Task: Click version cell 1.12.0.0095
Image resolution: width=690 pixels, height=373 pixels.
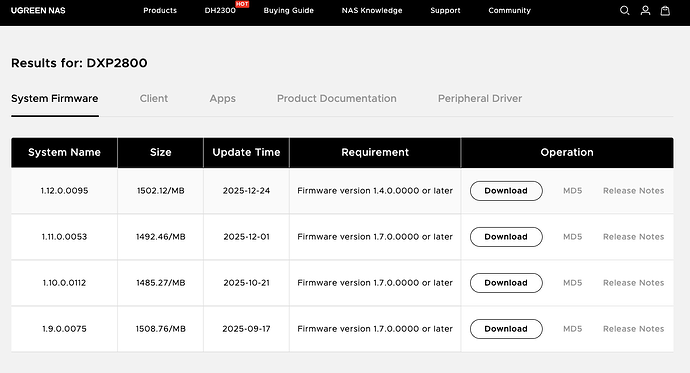Action: [x=64, y=191]
